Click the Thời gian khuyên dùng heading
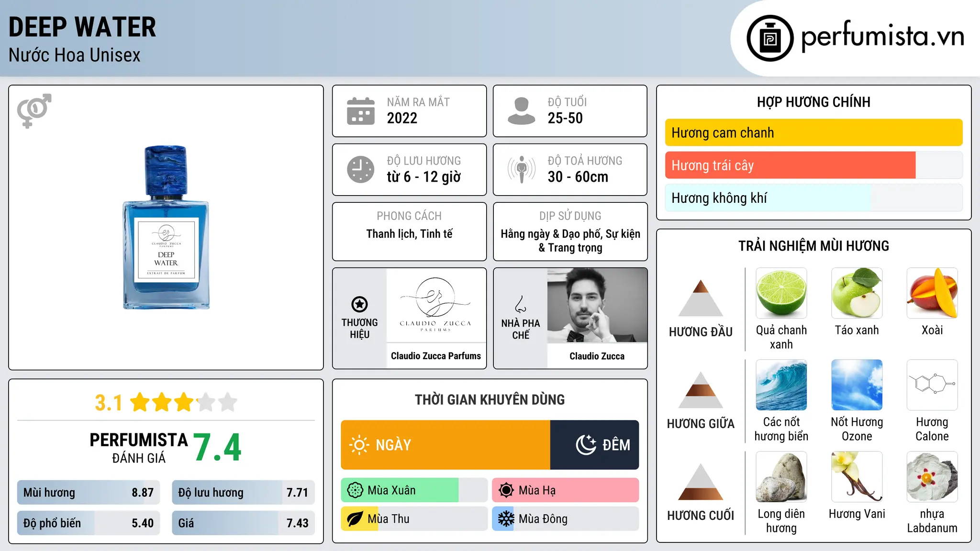 (490, 399)
